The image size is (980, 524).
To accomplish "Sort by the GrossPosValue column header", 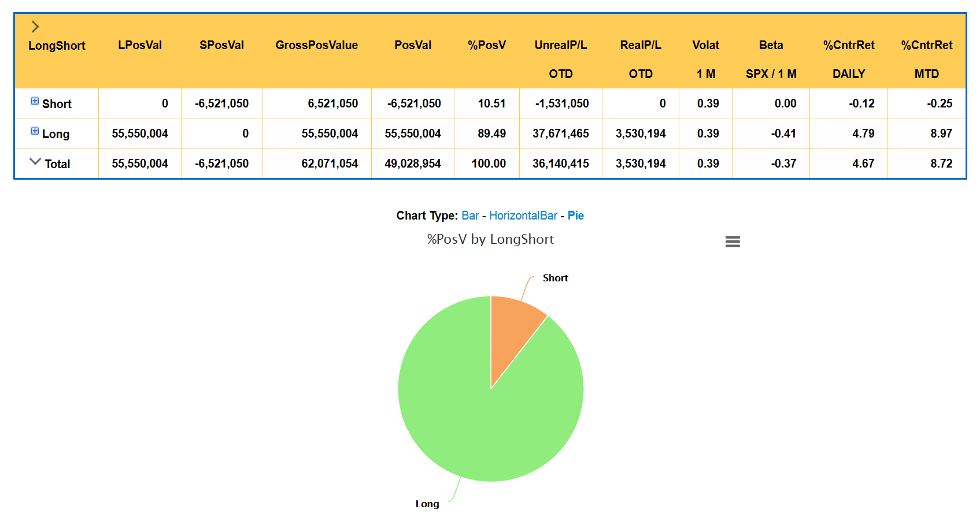I will point(316,45).
